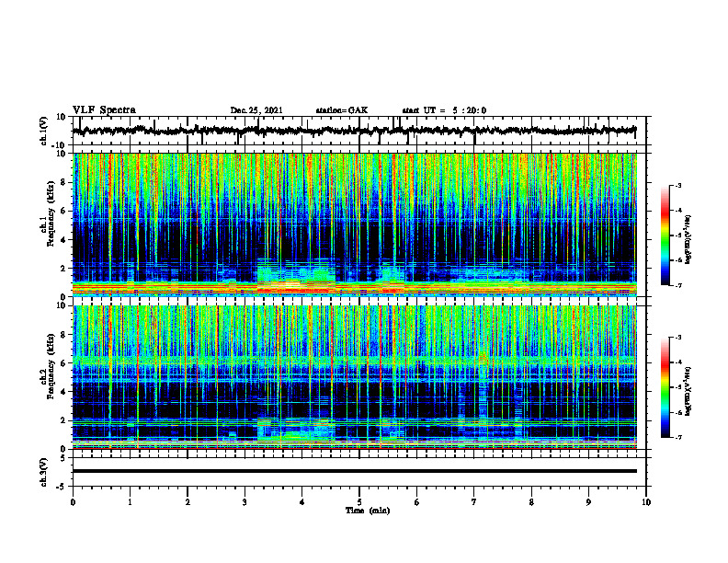Click time axis tick label "7"
This screenshot has width=728, height=563.
click(x=474, y=502)
